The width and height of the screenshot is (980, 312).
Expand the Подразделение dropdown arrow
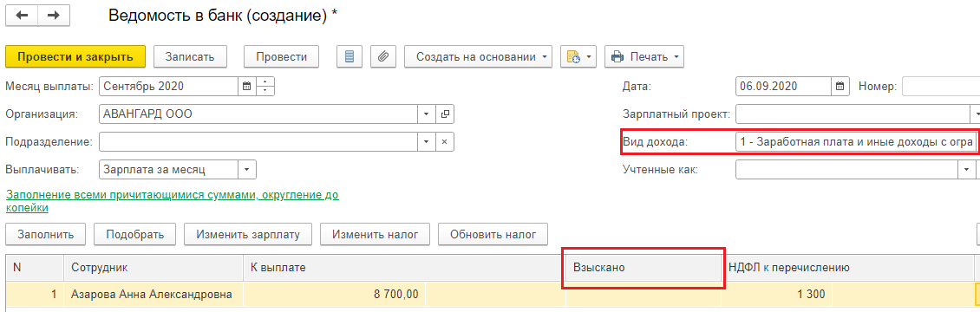[426, 141]
